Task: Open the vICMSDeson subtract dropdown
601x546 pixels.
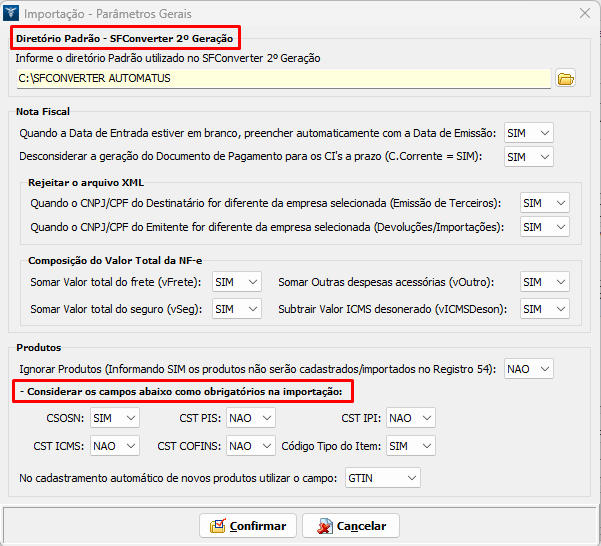Action: pyautogui.click(x=545, y=309)
